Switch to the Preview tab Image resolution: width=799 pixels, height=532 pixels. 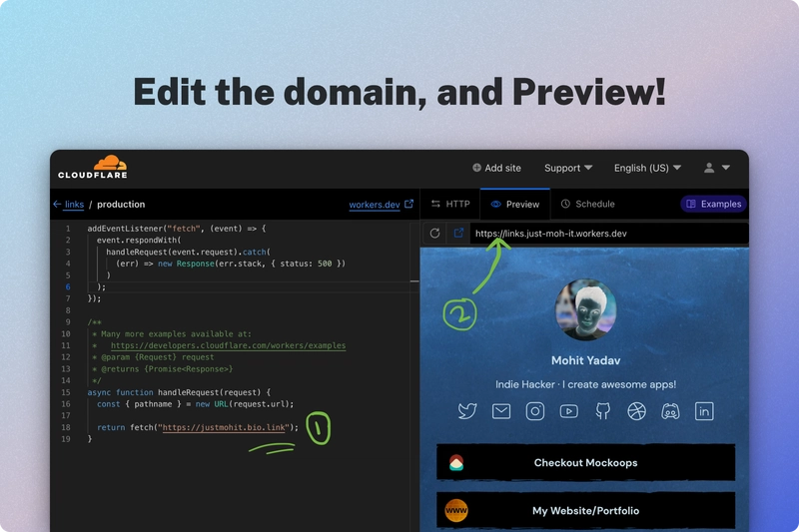[x=515, y=205]
